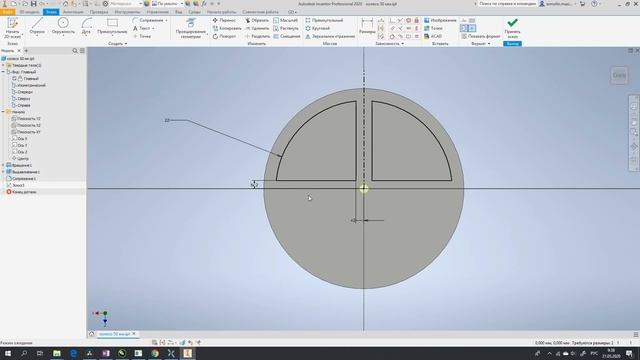This screenshot has height=360, width=640.
Task: Collapse the Начало (Origin) folder
Action: click(x=3, y=112)
